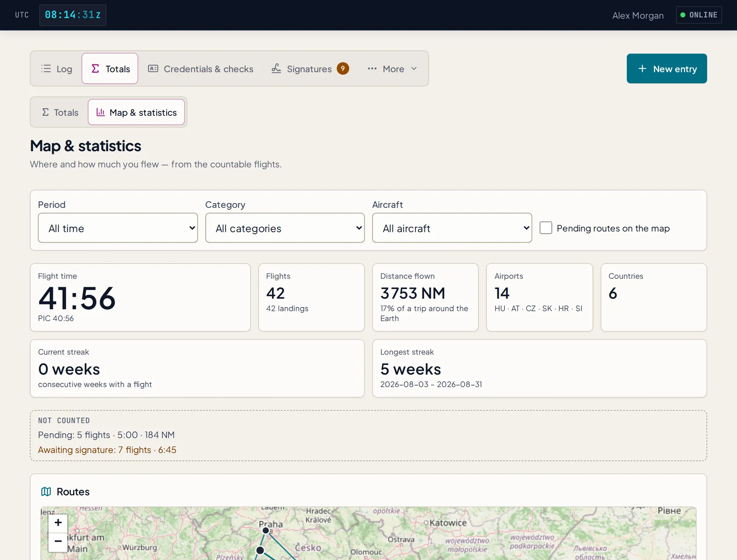Screen dimensions: 737x560
Task: Click the three-dots More icon
Action: pyautogui.click(x=372, y=69)
